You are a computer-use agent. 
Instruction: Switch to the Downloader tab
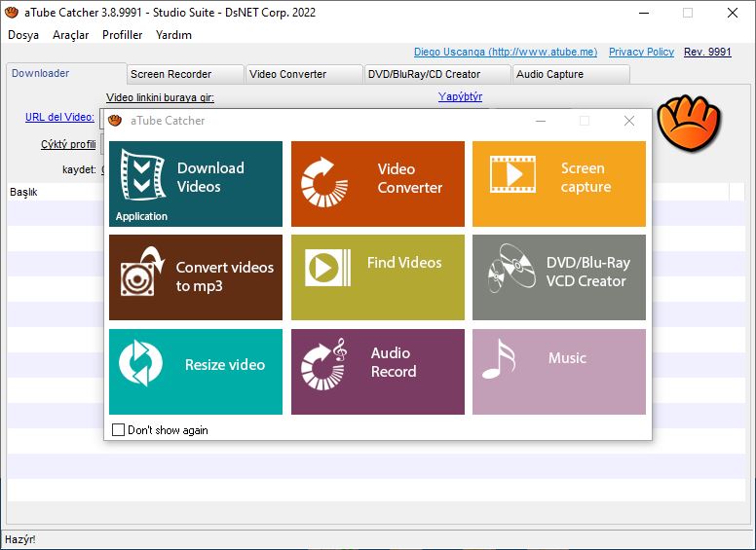click(x=66, y=73)
